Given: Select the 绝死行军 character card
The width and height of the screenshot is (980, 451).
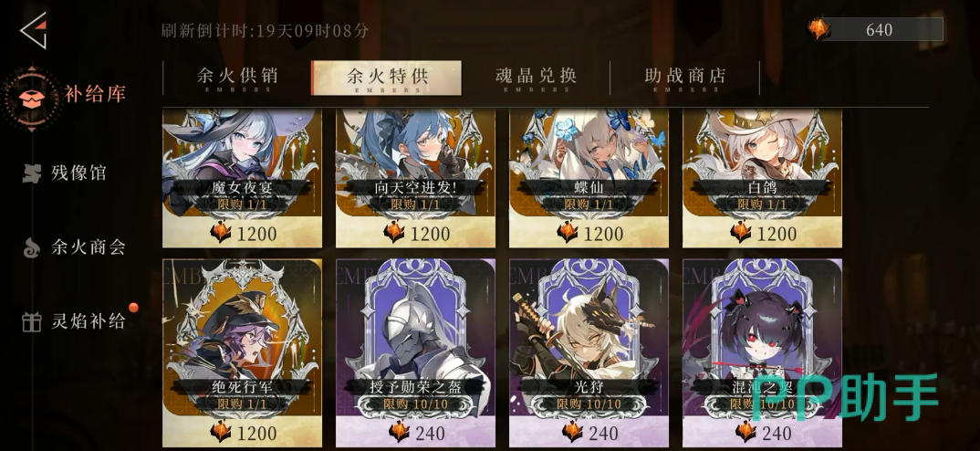Looking at the screenshot, I should pos(243,352).
